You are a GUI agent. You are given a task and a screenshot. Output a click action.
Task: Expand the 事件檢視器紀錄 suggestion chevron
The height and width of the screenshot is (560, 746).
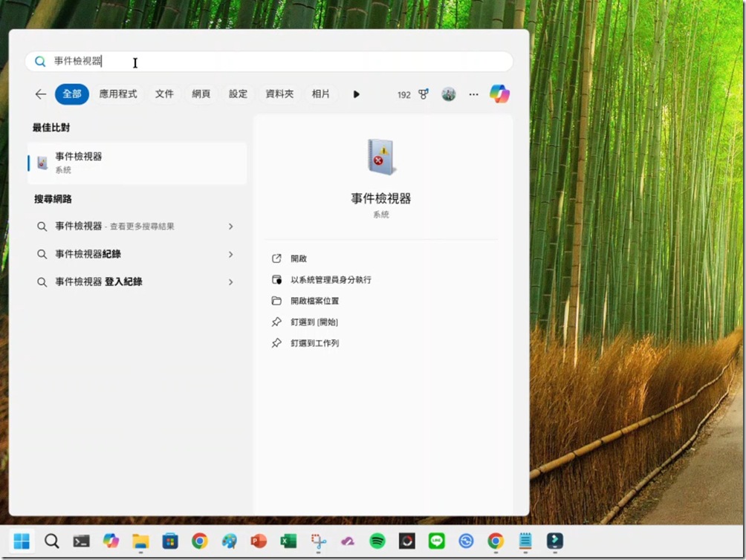pos(230,254)
